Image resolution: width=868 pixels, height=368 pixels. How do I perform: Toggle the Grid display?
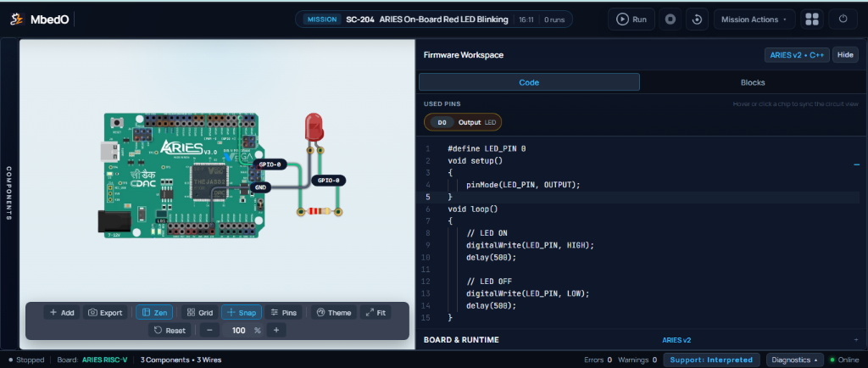(x=200, y=313)
